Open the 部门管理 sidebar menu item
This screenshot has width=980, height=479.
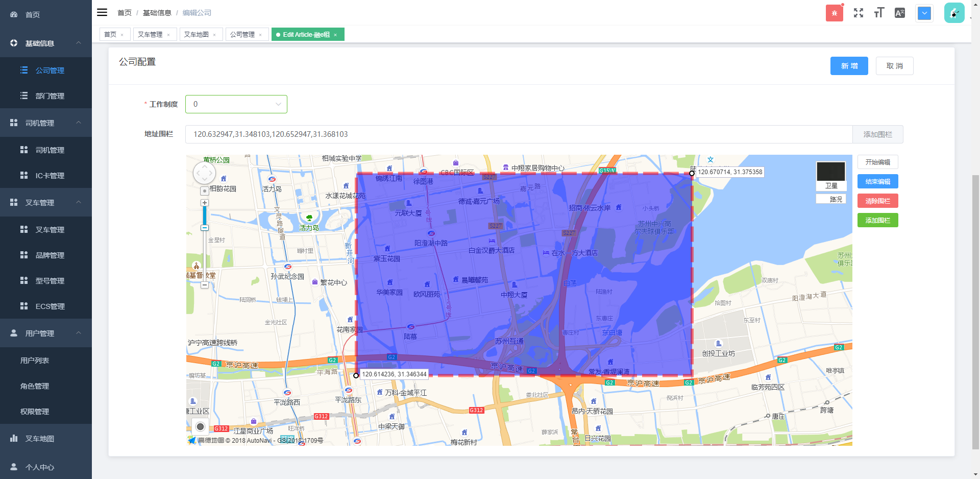coord(50,96)
